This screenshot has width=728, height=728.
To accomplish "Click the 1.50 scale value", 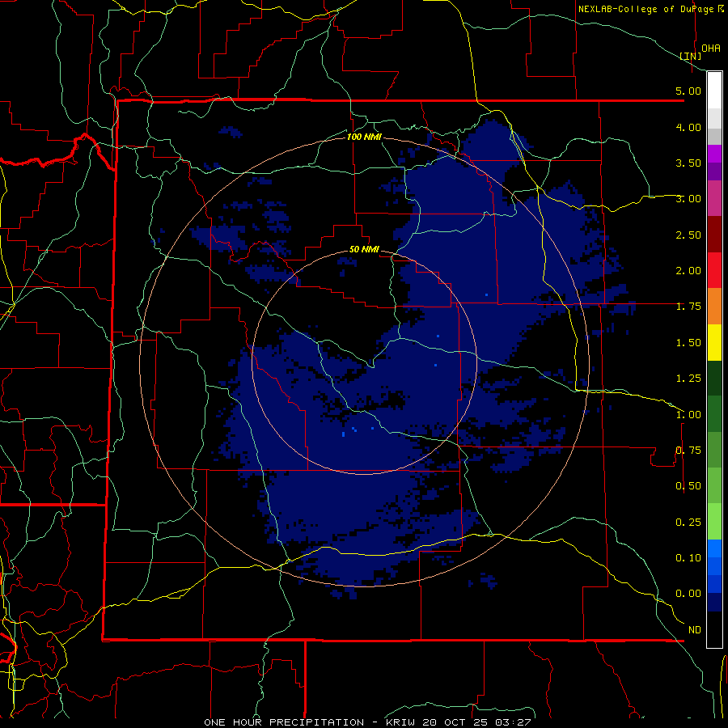I will pyautogui.click(x=688, y=343).
